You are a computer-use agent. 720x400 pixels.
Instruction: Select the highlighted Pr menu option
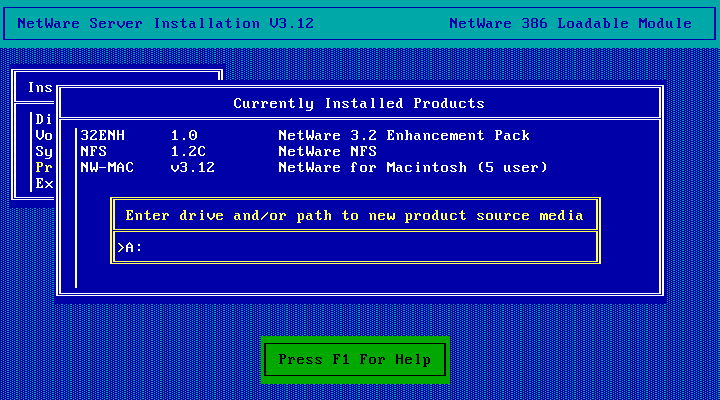tap(44, 168)
